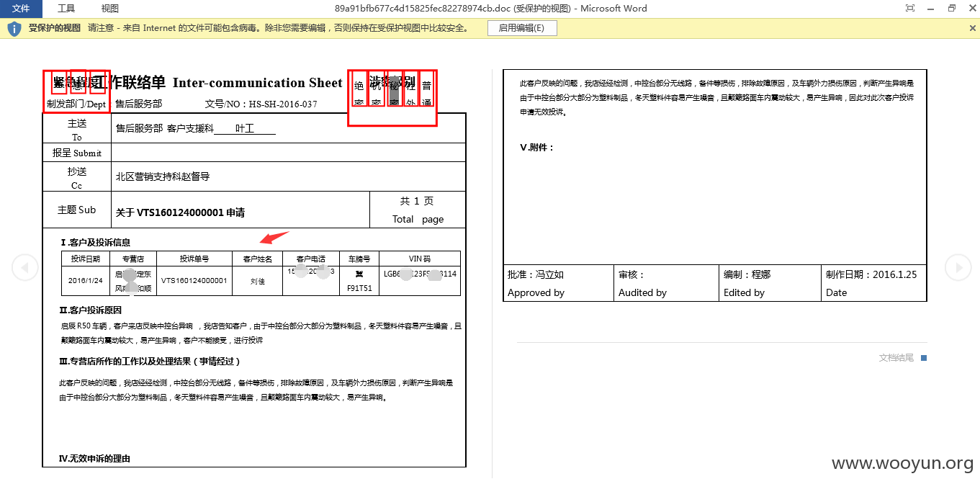The height and width of the screenshot is (484, 980).
Task: Click the Audited by label
Action: (642, 293)
